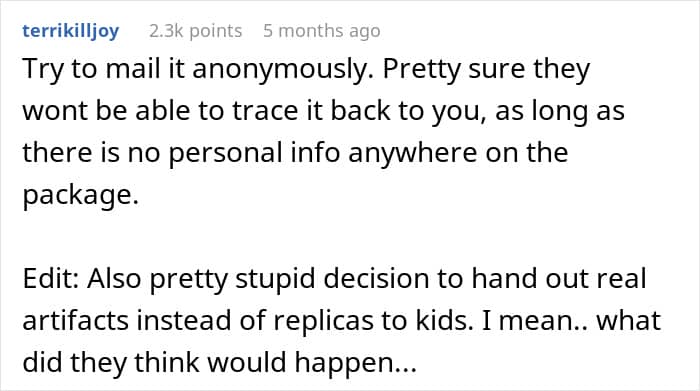Click the phrase 'as long as'
Screen dimensions: 700x391
point(560,112)
